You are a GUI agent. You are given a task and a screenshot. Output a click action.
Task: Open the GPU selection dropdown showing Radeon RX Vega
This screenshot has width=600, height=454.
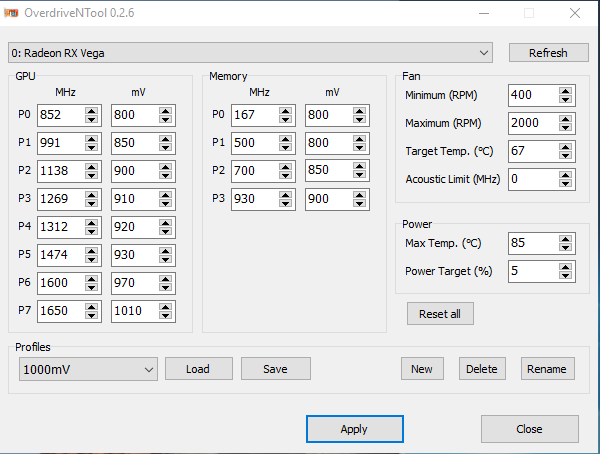pos(250,53)
